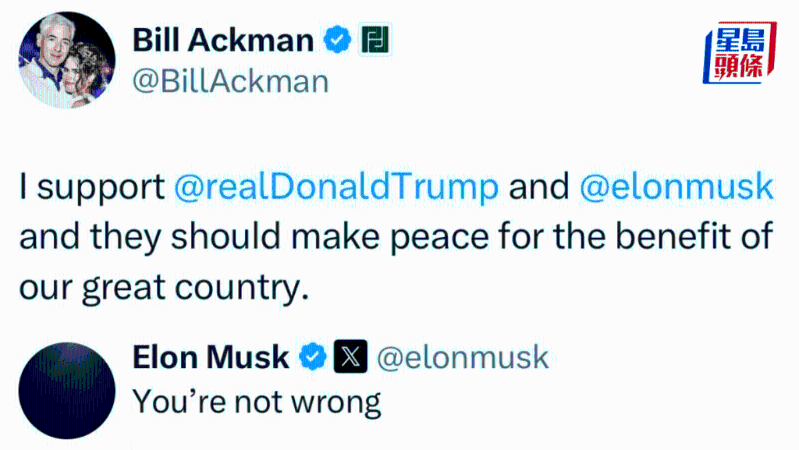Open the @BillAckman handle link
This screenshot has height=450, width=799.
[x=230, y=80]
